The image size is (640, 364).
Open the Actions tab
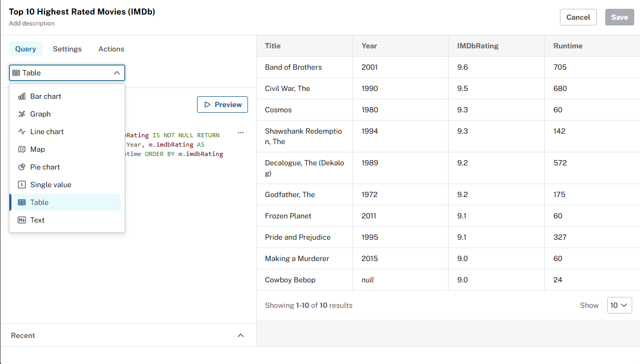(111, 49)
